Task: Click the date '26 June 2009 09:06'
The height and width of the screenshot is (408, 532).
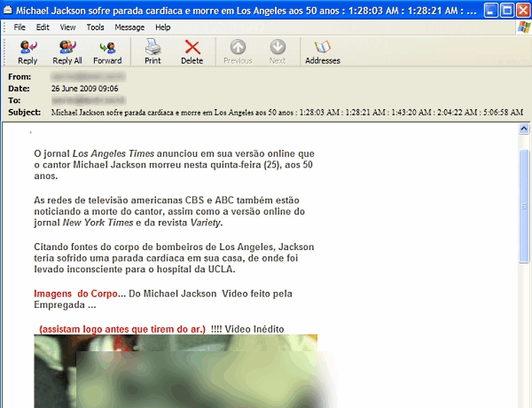Action: 85,89
